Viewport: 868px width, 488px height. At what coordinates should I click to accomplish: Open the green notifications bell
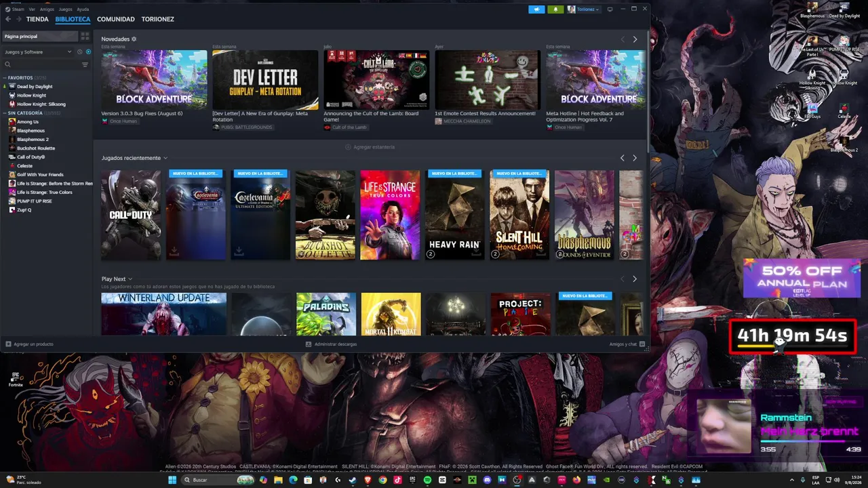pyautogui.click(x=556, y=9)
